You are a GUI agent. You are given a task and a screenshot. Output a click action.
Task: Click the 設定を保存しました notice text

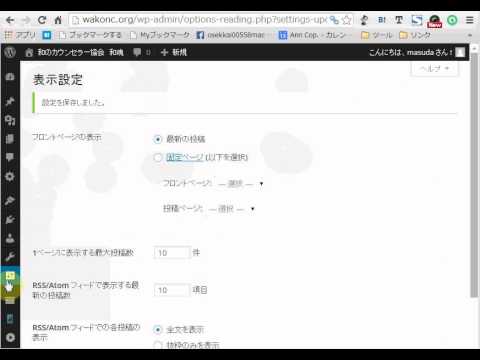coord(73,102)
